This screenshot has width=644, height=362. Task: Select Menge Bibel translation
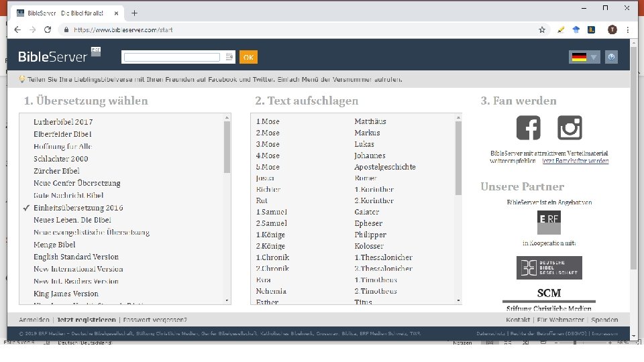pyautogui.click(x=54, y=245)
